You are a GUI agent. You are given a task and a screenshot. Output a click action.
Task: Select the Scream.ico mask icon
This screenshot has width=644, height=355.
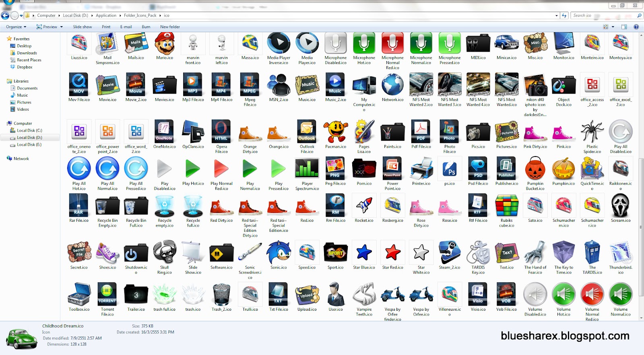click(621, 205)
